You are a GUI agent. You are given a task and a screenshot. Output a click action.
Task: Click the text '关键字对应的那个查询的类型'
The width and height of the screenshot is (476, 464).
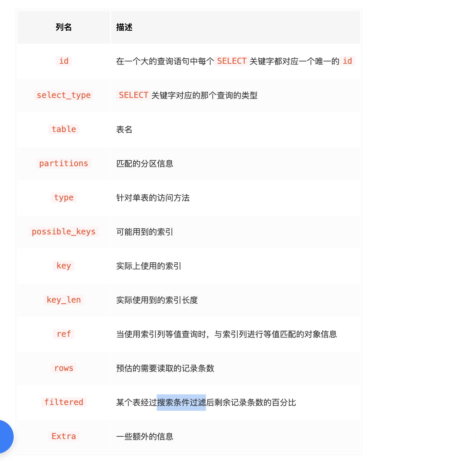205,95
